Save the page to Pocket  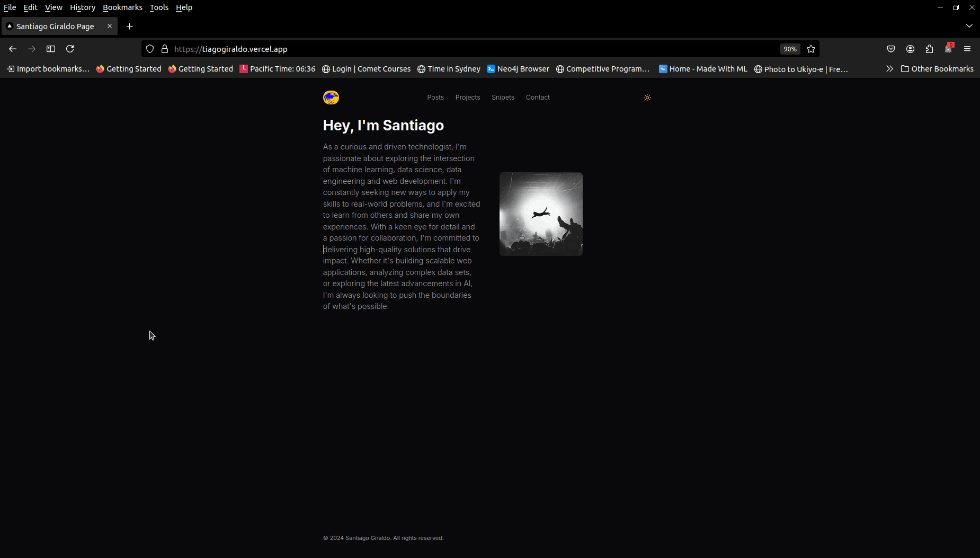point(891,49)
